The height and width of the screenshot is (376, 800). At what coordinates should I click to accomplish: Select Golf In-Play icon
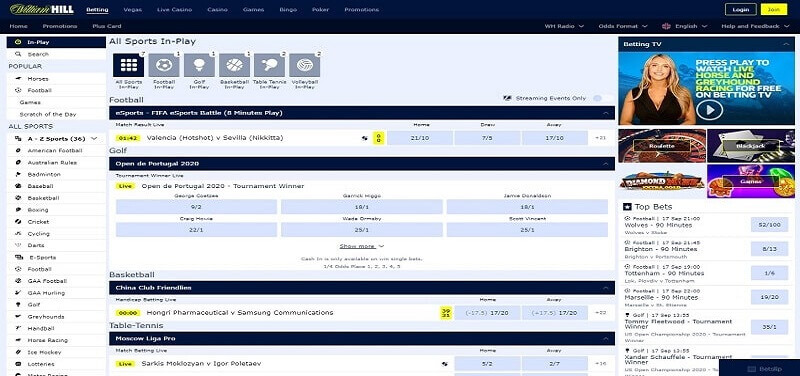(199, 66)
